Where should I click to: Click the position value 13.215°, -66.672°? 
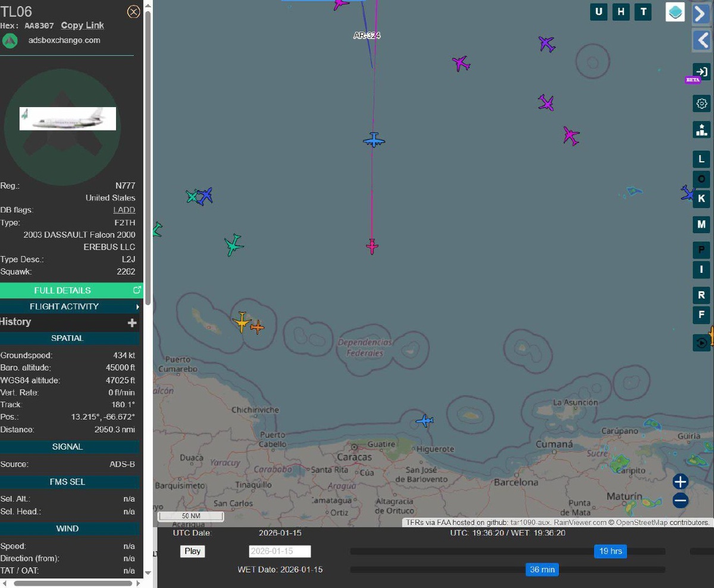pyautogui.click(x=103, y=417)
